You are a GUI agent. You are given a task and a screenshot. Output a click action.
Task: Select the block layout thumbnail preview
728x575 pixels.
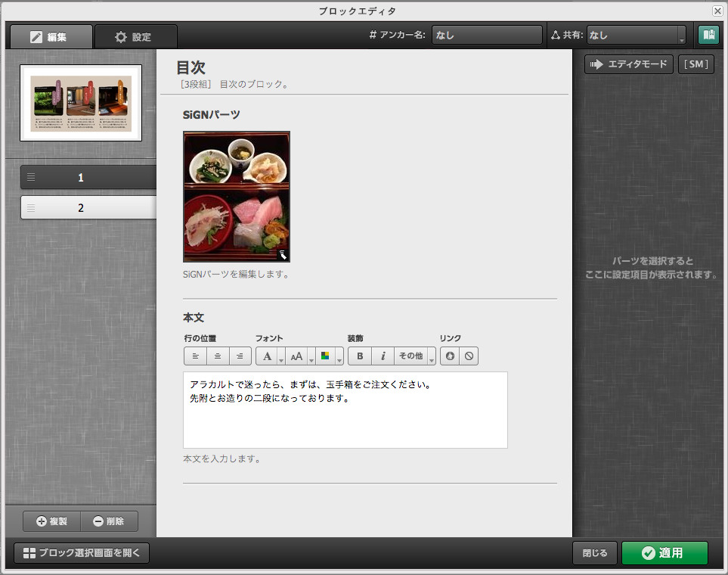point(81,103)
